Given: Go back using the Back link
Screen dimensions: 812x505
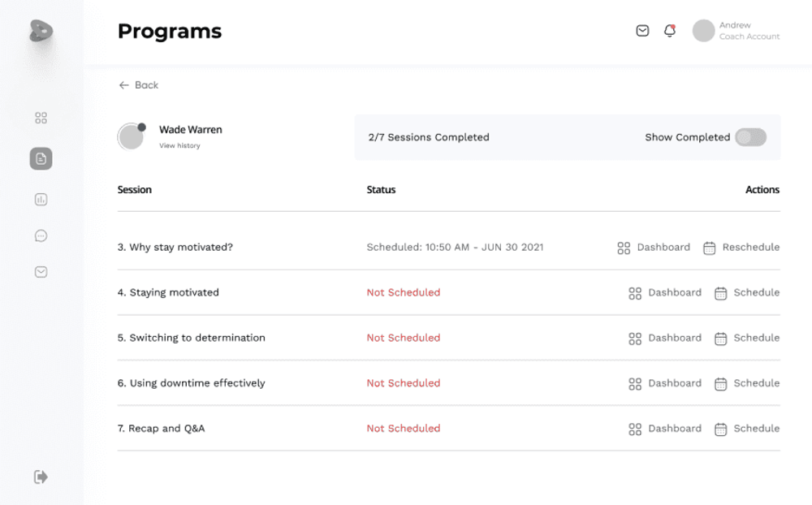Looking at the screenshot, I should [139, 85].
